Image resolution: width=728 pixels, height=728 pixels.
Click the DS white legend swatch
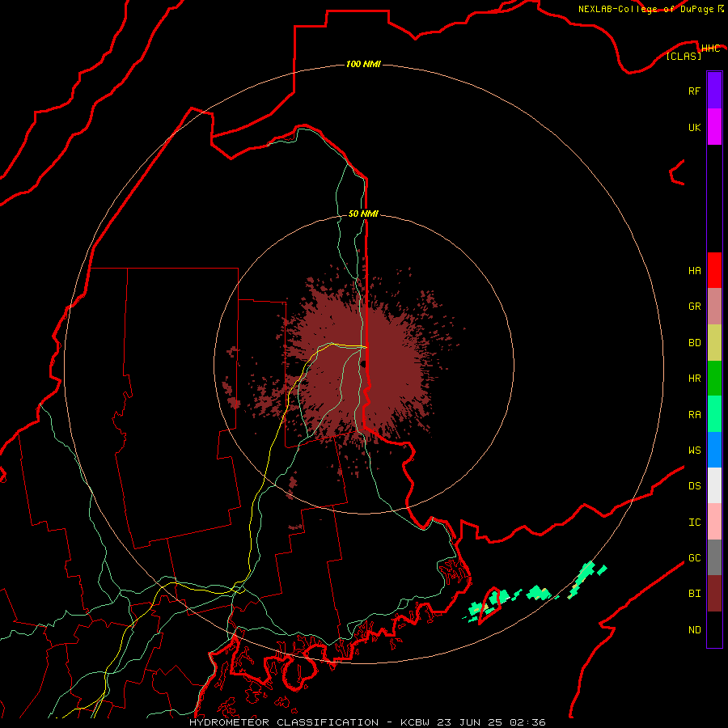click(714, 485)
